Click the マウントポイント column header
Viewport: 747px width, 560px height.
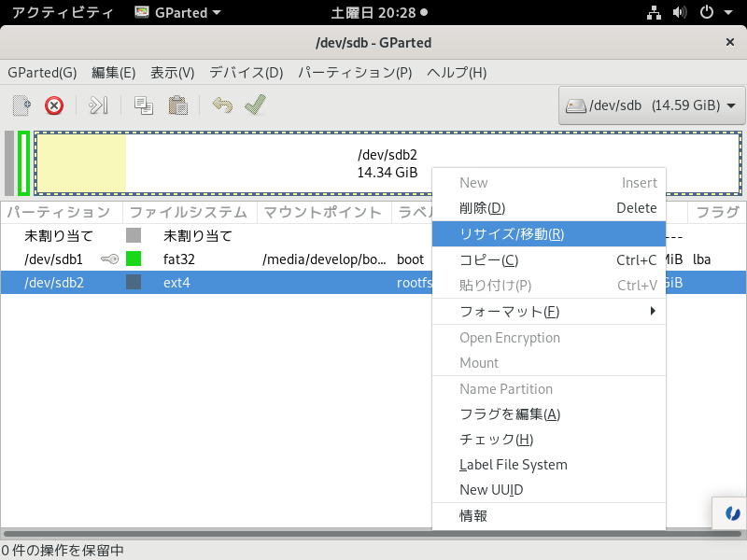click(x=324, y=213)
